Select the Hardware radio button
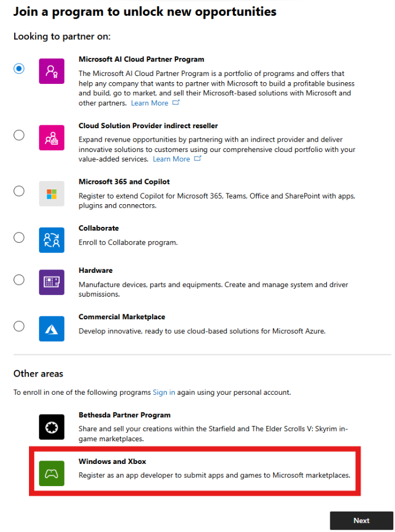395x532 pixels. click(19, 280)
